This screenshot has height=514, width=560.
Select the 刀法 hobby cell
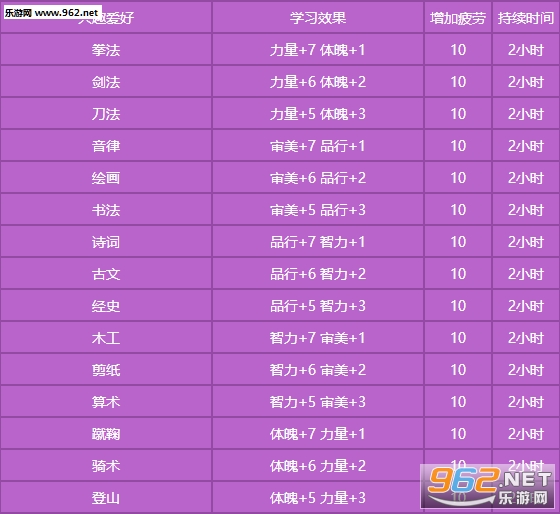click(106, 114)
